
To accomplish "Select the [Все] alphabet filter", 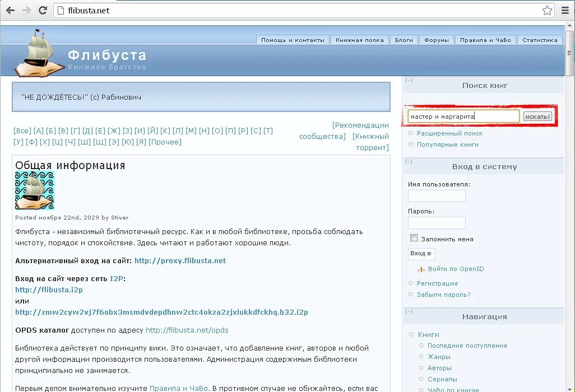I will pos(22,131).
